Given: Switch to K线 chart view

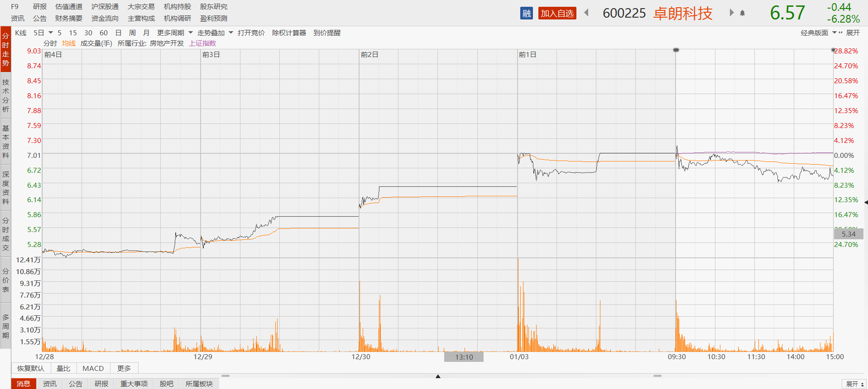Looking at the screenshot, I should (x=21, y=33).
